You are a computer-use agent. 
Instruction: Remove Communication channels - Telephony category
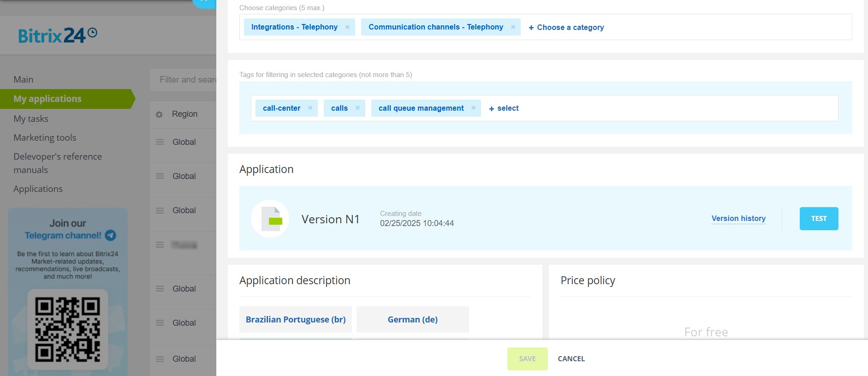click(x=513, y=27)
